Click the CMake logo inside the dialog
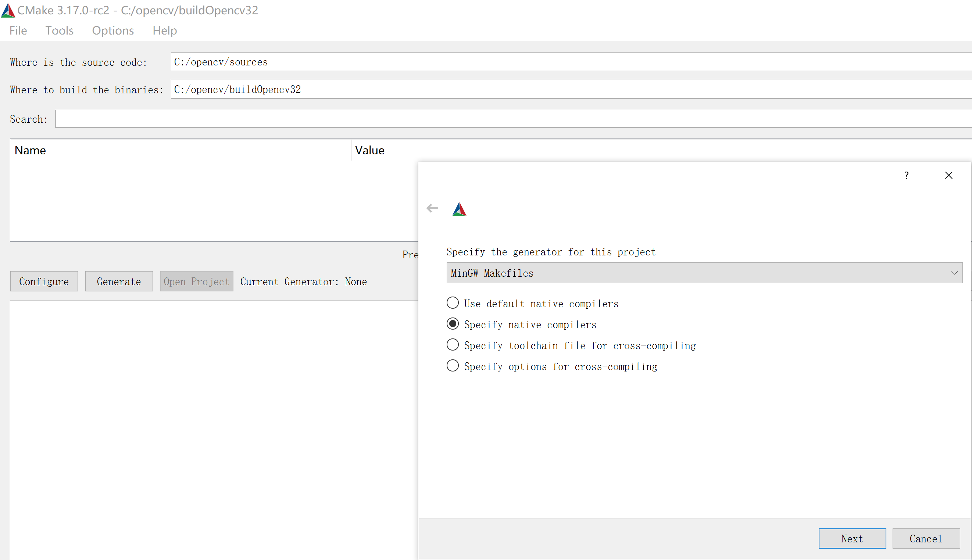The height and width of the screenshot is (560, 972). [459, 209]
